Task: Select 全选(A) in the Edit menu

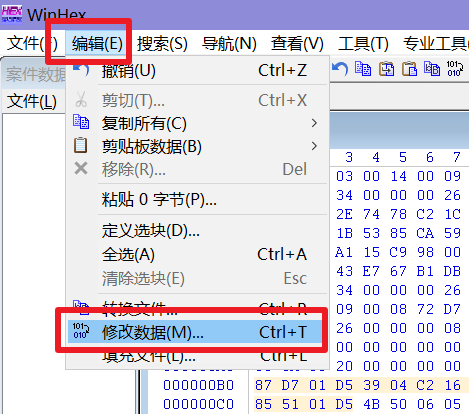Action: [197, 254]
